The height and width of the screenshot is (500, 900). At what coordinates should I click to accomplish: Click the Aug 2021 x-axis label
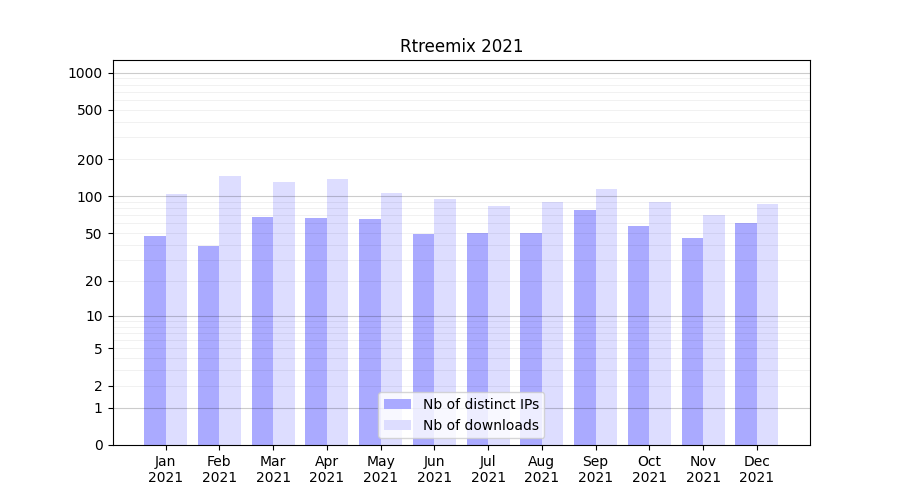point(542,469)
